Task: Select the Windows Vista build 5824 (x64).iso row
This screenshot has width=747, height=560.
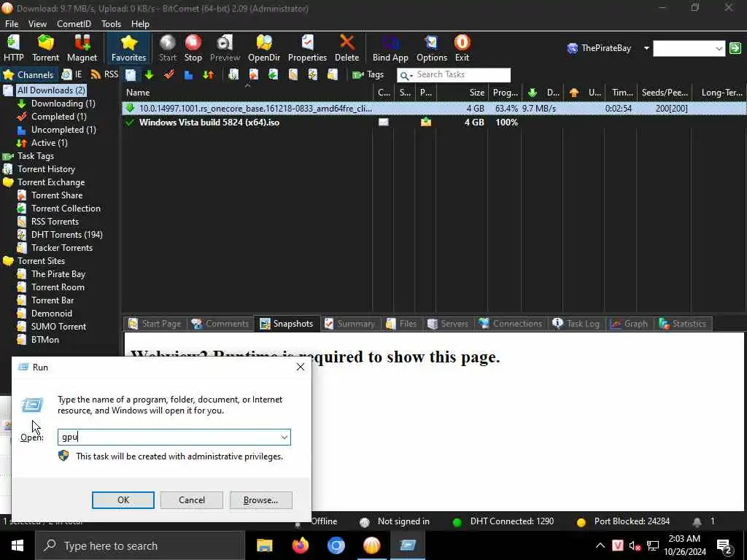Action: 433,122
